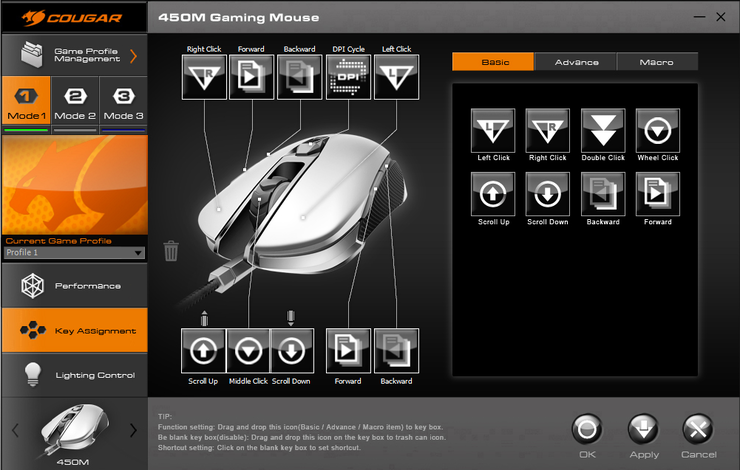
Task: Expand Game Profile Management
Action: coord(74,55)
